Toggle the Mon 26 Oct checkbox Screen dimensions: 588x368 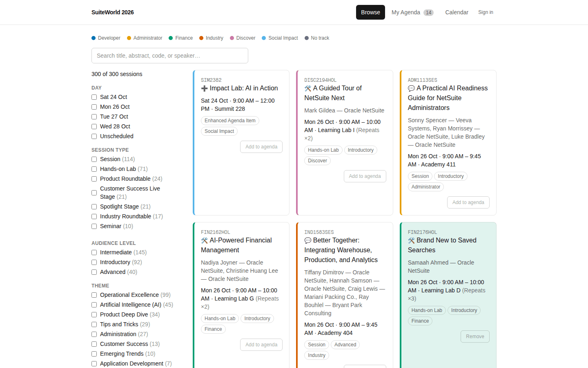[x=94, y=107]
